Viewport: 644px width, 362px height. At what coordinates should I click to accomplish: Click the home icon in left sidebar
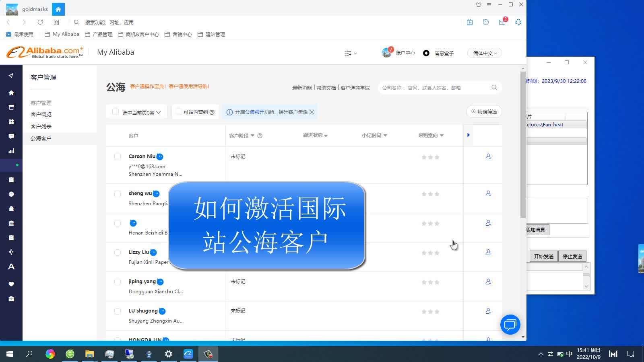coord(11,93)
